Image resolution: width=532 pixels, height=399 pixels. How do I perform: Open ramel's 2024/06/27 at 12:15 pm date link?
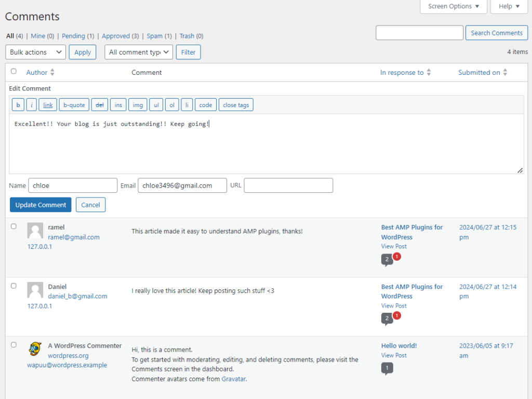coord(488,232)
